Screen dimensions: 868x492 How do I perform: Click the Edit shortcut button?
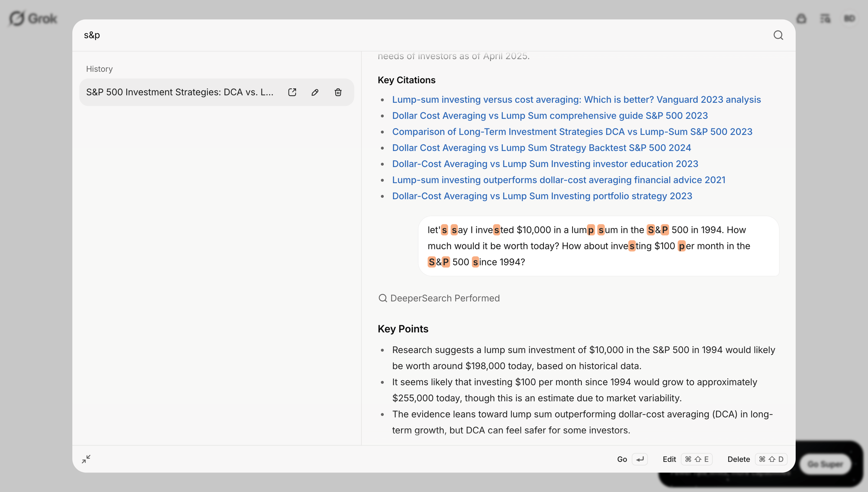[687, 459]
